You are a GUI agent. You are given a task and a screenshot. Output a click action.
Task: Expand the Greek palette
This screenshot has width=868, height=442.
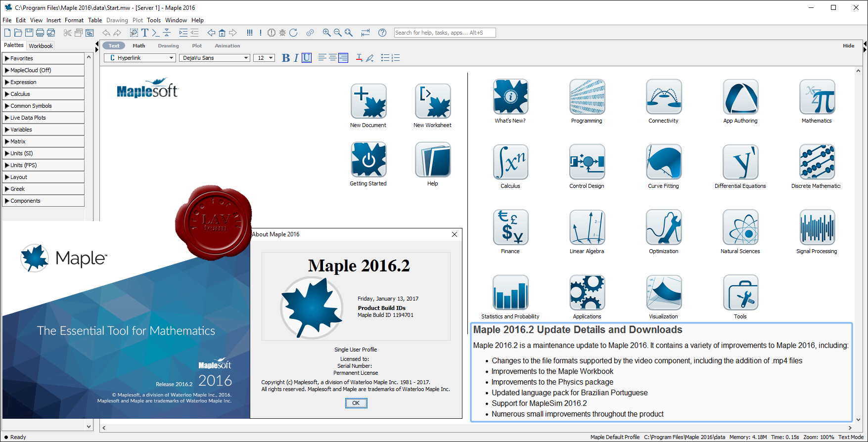coord(44,189)
